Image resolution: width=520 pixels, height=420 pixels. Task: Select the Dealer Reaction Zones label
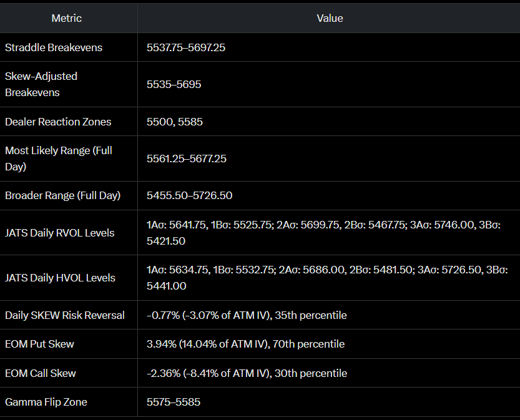tap(58, 122)
